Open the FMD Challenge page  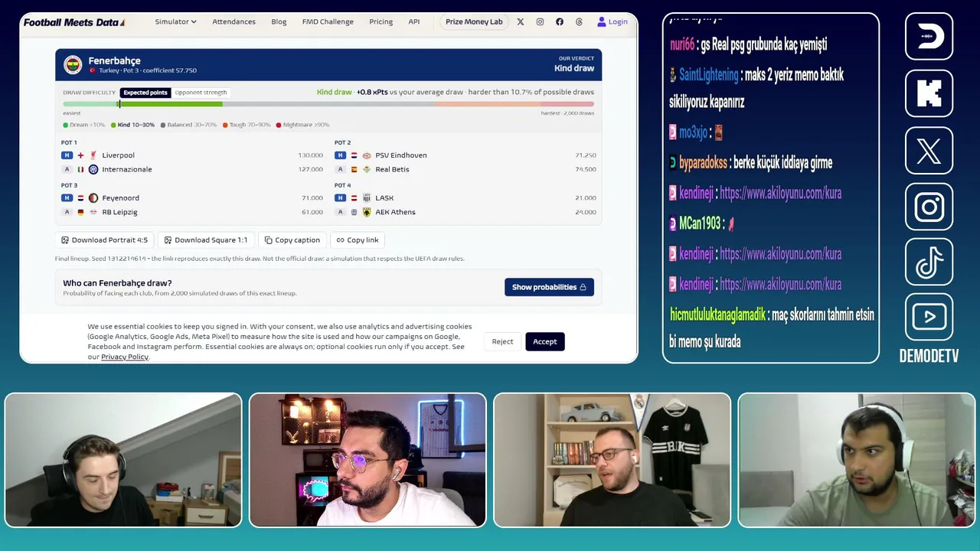point(328,22)
